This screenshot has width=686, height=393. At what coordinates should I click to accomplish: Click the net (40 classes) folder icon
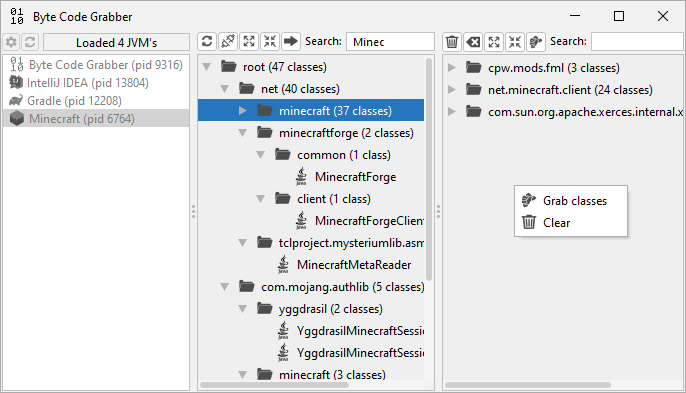point(247,88)
